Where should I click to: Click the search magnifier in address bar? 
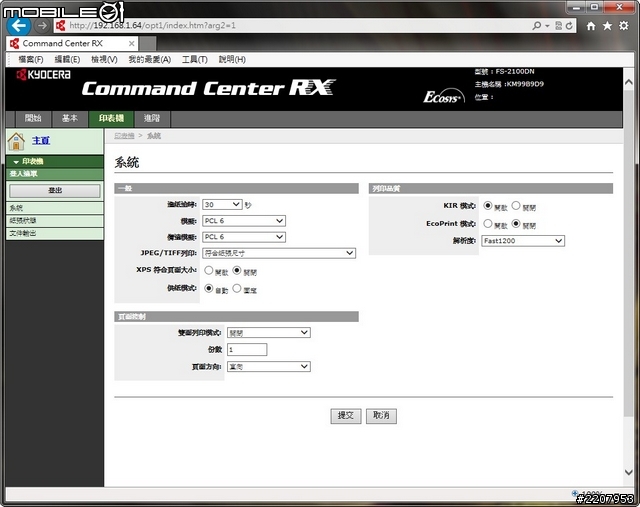(x=537, y=26)
